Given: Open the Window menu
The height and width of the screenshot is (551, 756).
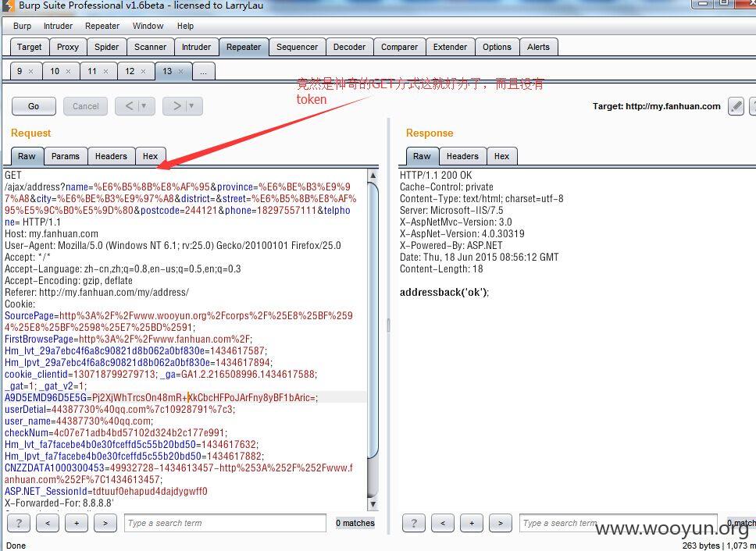Looking at the screenshot, I should point(148,26).
